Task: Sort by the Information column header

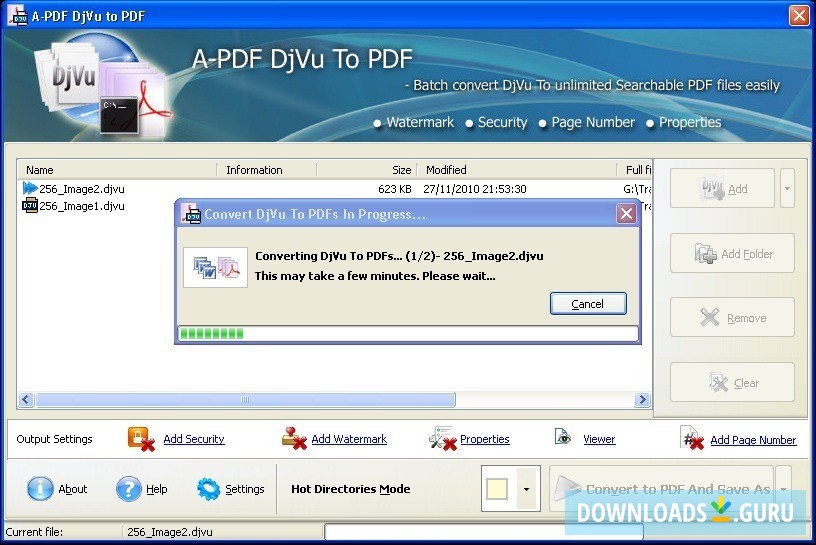Action: (x=266, y=170)
